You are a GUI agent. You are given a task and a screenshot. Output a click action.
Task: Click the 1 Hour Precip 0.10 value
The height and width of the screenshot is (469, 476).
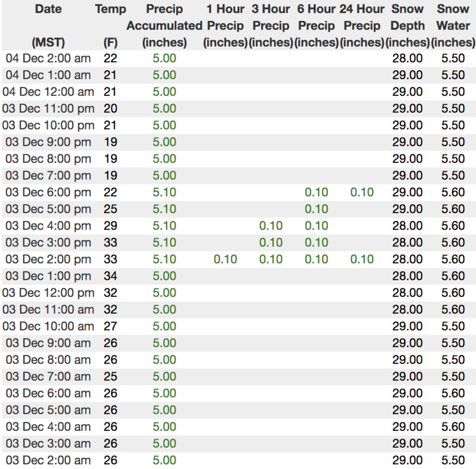coord(226,259)
